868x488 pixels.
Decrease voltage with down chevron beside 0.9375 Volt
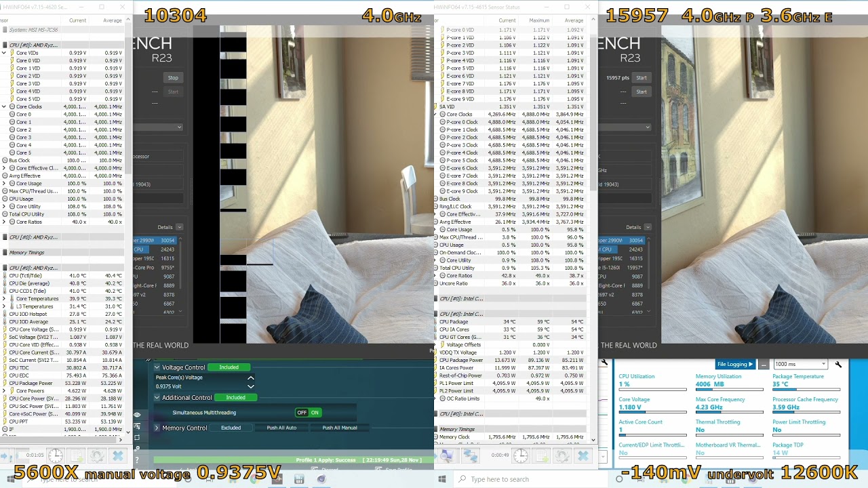pyautogui.click(x=250, y=386)
